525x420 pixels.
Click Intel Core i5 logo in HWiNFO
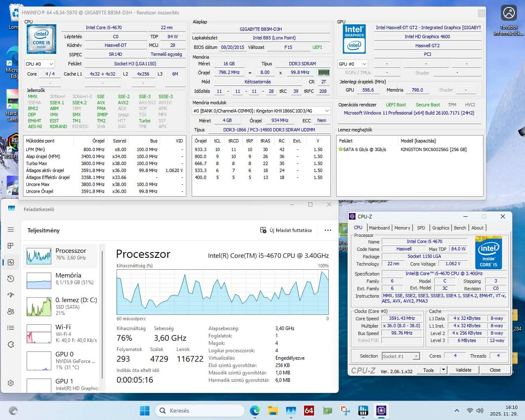point(41,39)
